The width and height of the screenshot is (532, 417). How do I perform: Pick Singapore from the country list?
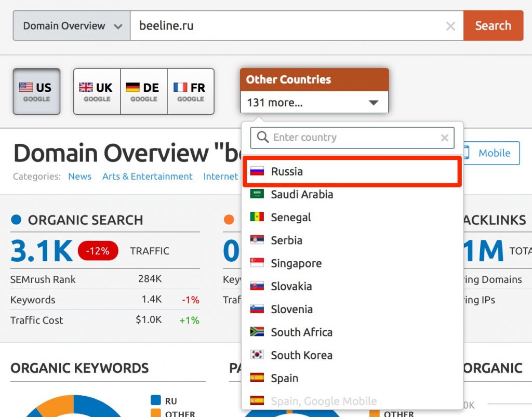pos(353,263)
